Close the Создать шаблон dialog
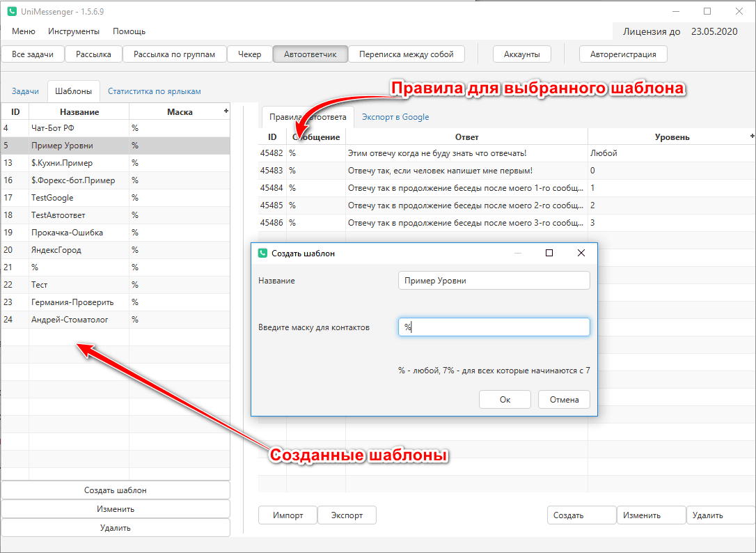This screenshot has height=553, width=756. (581, 253)
